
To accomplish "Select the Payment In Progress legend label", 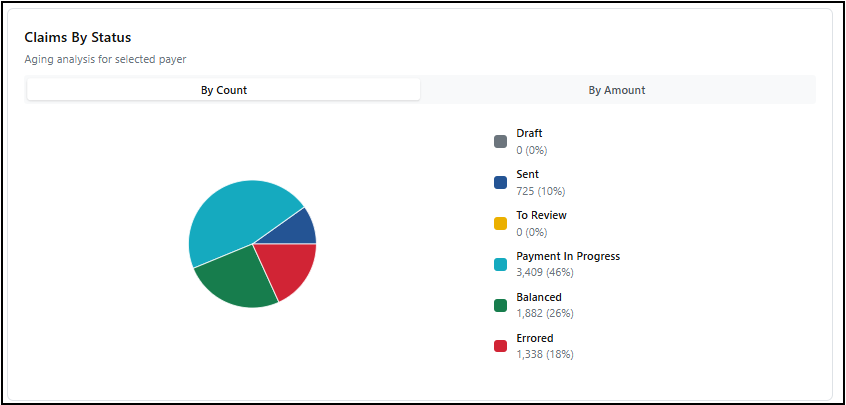I will coord(567,256).
